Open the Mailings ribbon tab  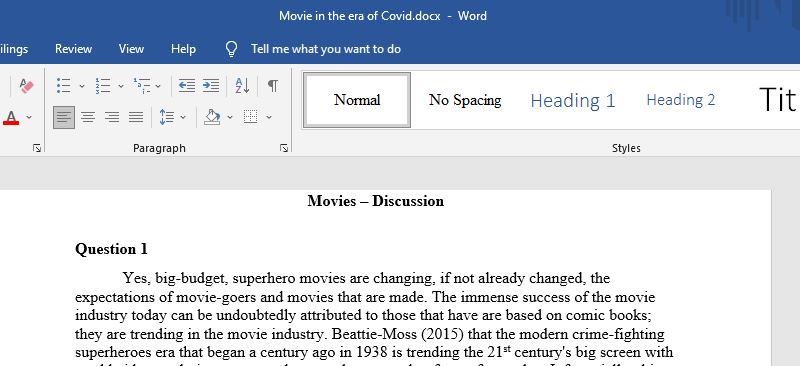[14, 49]
